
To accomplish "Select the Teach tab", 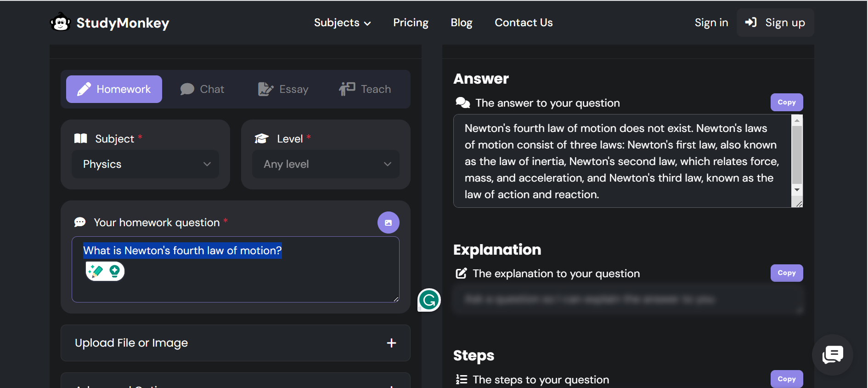I will click(x=365, y=89).
